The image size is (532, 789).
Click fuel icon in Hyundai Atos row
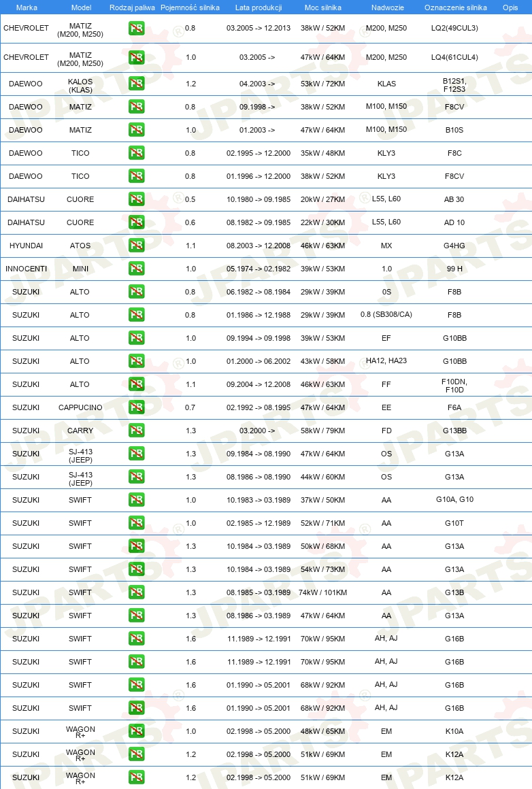tap(136, 246)
